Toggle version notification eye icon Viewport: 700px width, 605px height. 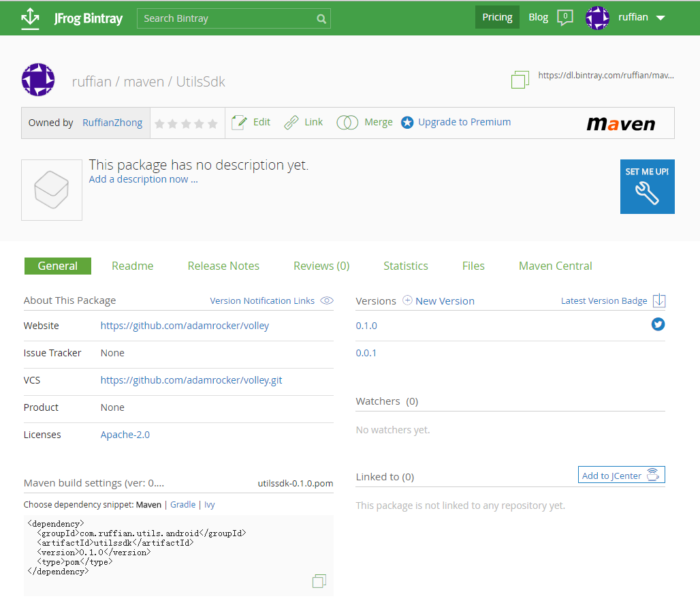pyautogui.click(x=327, y=300)
